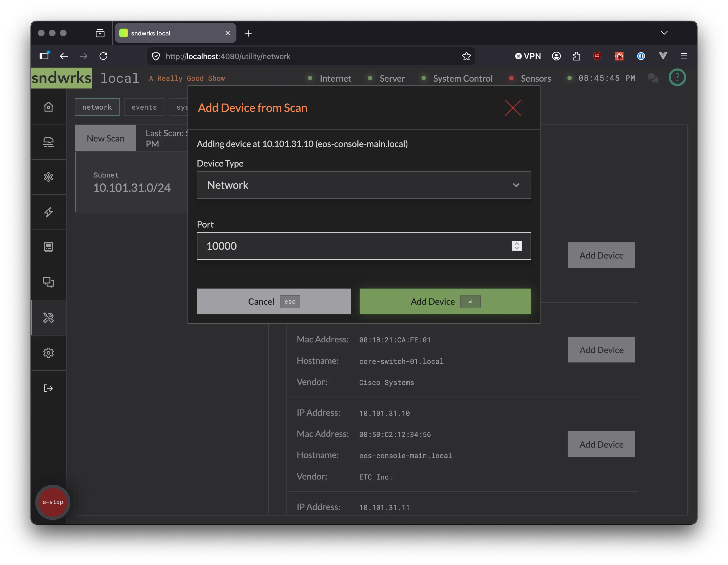Expand the tab list chevron

pos(664,33)
